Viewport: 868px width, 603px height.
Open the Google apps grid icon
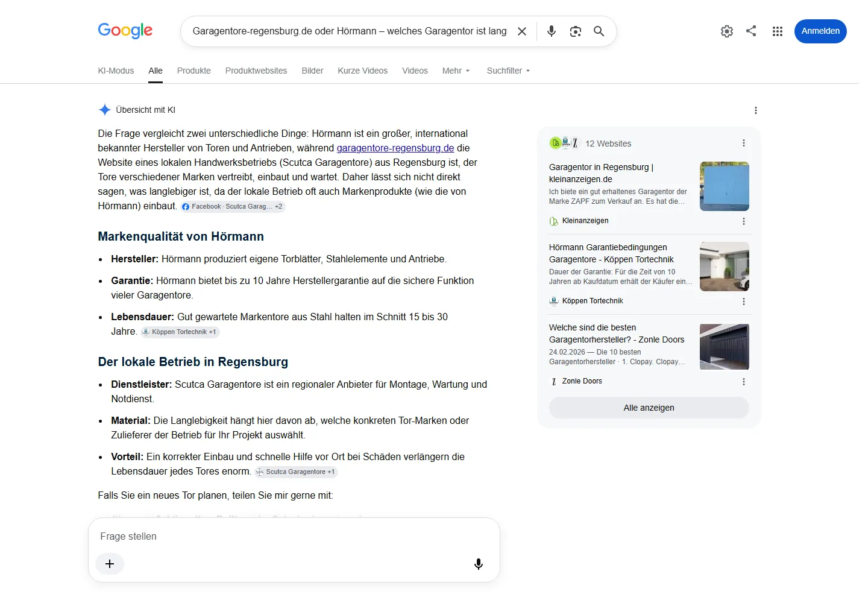coord(778,31)
